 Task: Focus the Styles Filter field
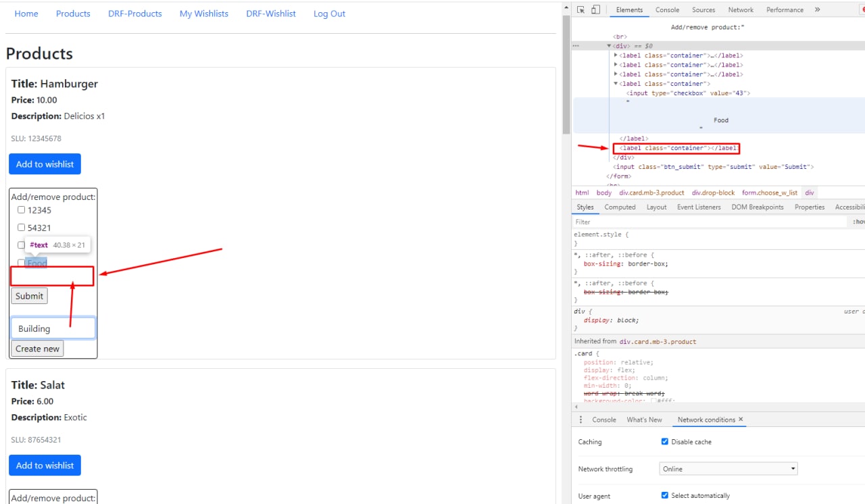coord(710,222)
